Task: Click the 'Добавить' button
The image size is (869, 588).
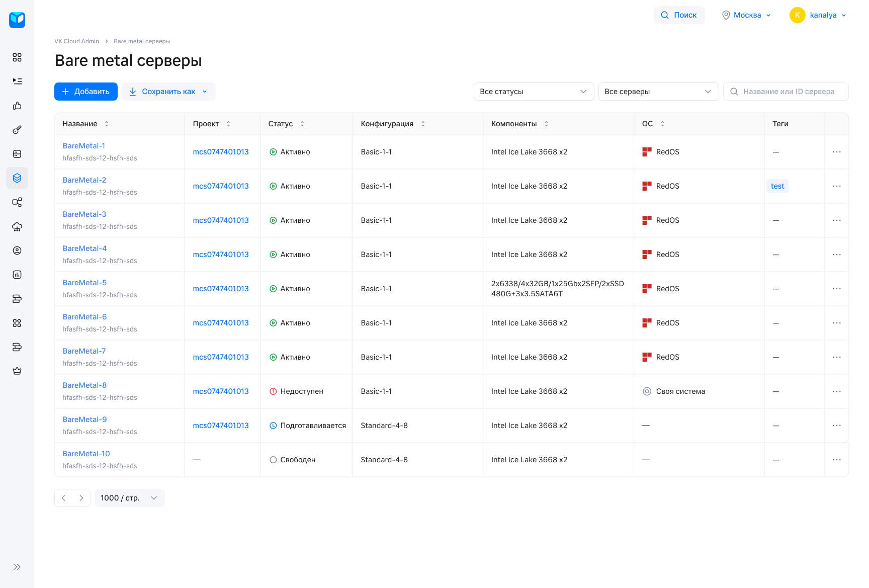Action: point(86,92)
